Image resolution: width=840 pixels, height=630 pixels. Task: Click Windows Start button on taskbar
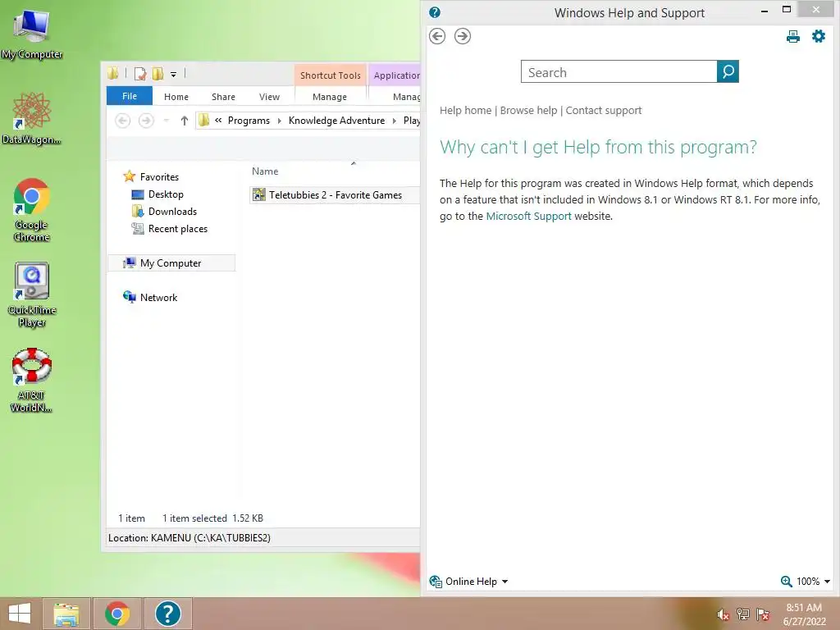point(20,614)
